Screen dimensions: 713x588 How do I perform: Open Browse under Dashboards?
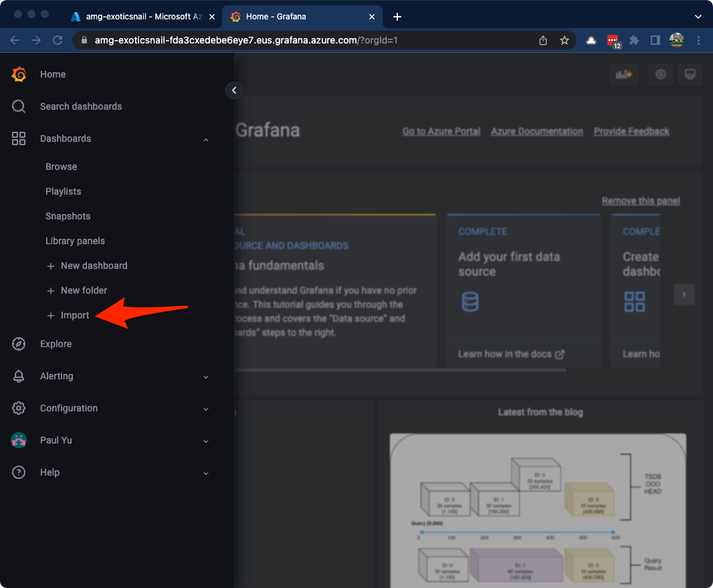point(61,167)
